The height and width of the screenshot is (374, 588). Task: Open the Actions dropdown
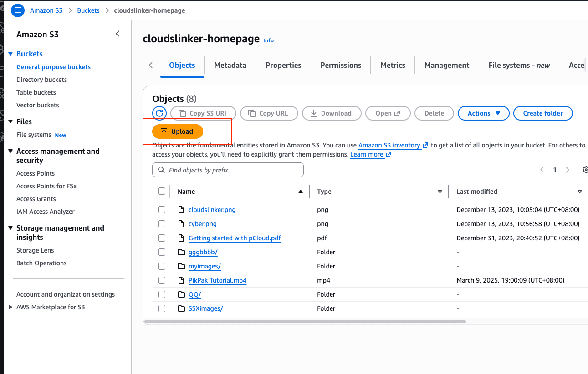point(483,113)
